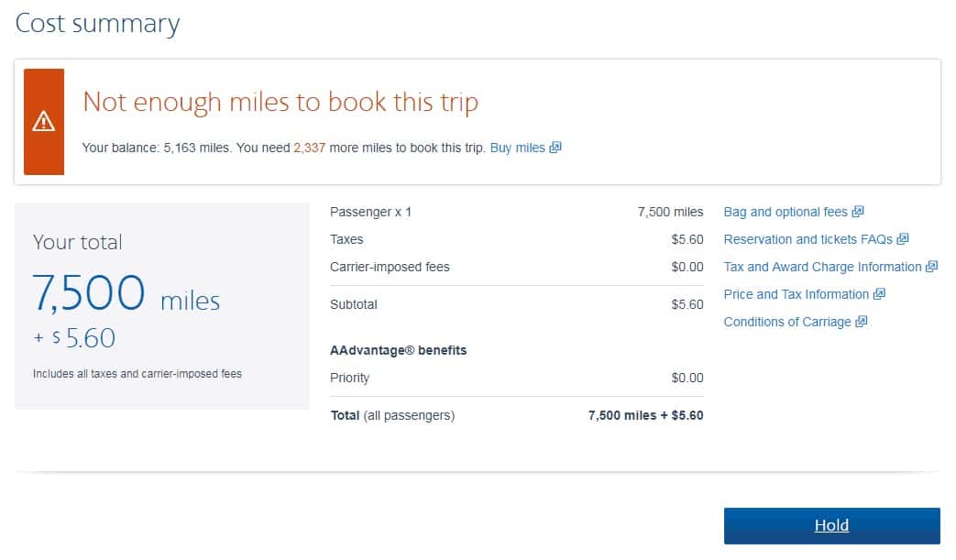Image resolution: width=956 pixels, height=560 pixels.
Task: Open Tax and Award Charge Information link
Action: coord(822,267)
